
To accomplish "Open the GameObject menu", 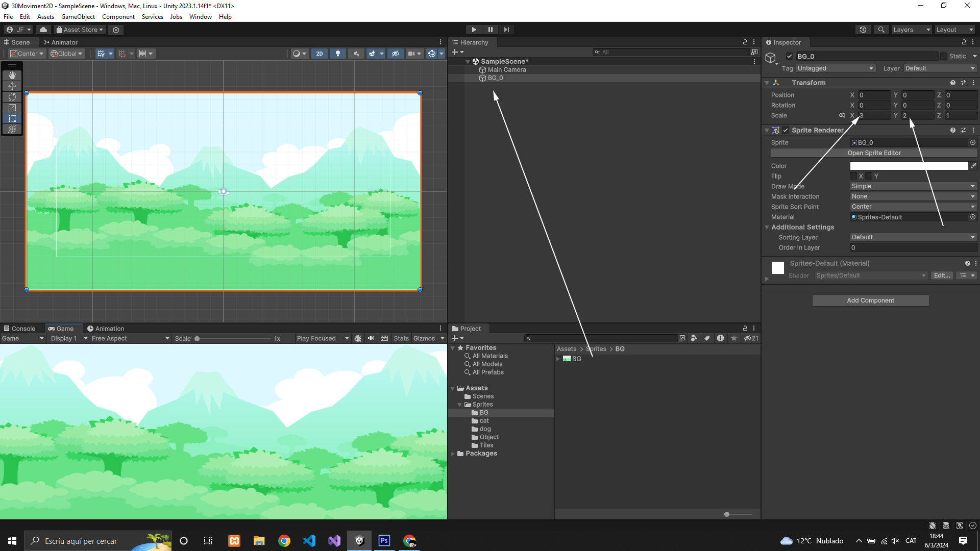I will 78,17.
